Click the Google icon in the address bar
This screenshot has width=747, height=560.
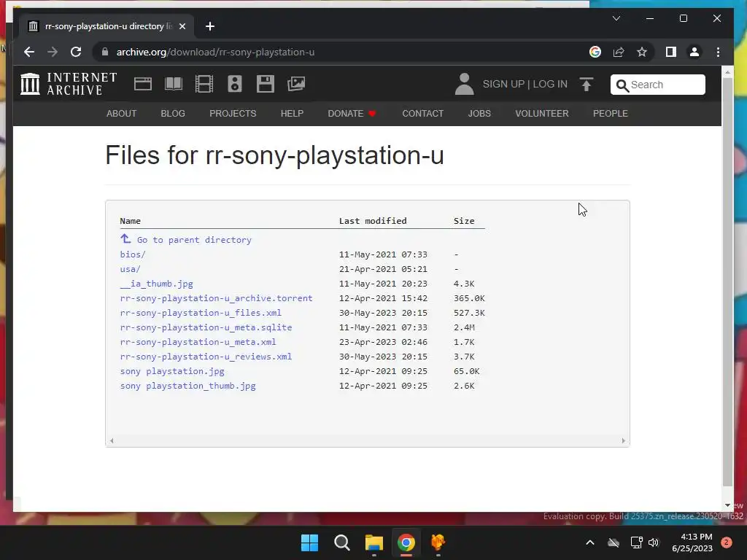[x=595, y=52]
